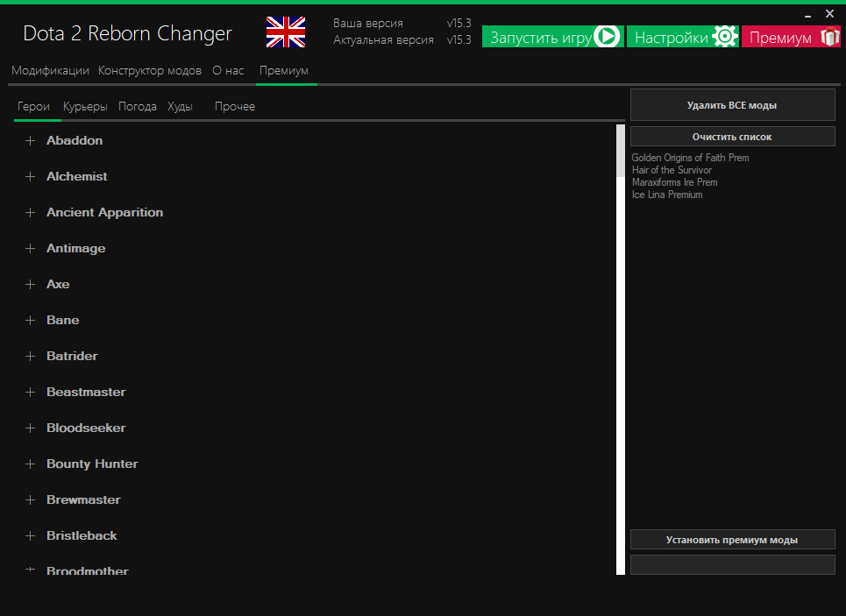The width and height of the screenshot is (846, 616).
Task: Expand Ancient Apparition plus sign
Action: click(x=30, y=213)
